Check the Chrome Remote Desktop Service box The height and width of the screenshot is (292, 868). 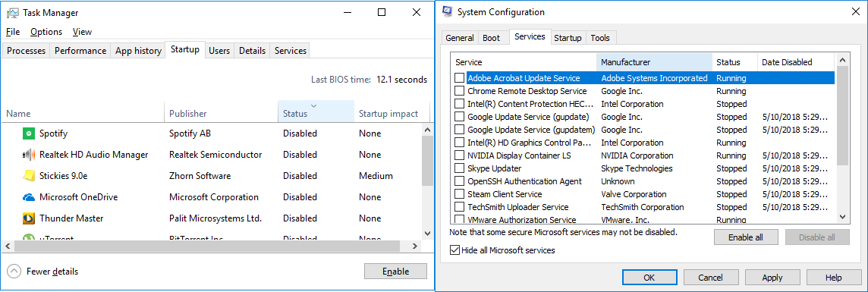[460, 91]
